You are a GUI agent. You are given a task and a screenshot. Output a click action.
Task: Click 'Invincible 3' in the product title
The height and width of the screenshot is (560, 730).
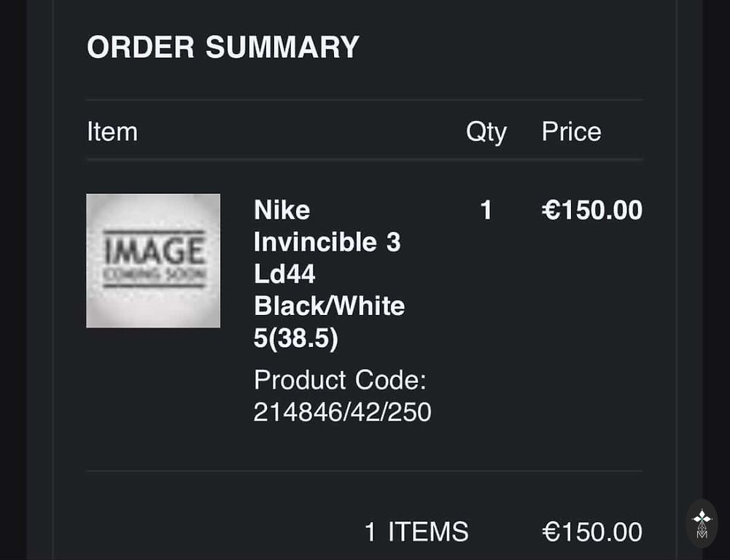327,242
